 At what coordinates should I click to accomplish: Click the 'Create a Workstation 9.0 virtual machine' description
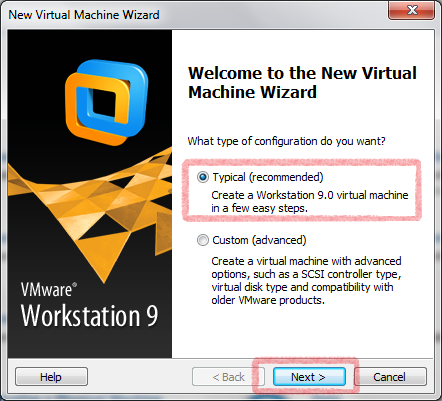[x=310, y=201]
